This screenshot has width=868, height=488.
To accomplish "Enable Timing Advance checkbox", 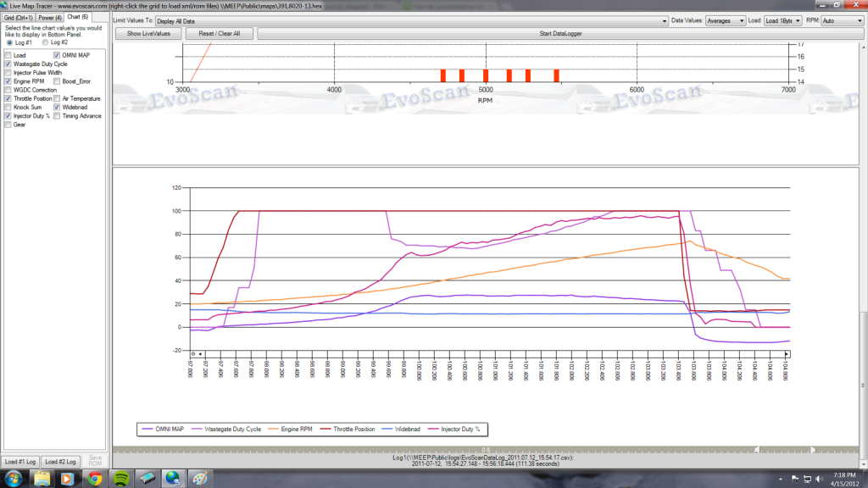I will click(x=57, y=116).
